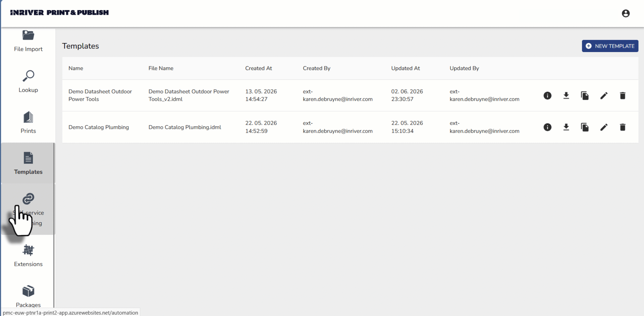Go to the Prints section
The height and width of the screenshot is (316, 644).
(x=28, y=123)
